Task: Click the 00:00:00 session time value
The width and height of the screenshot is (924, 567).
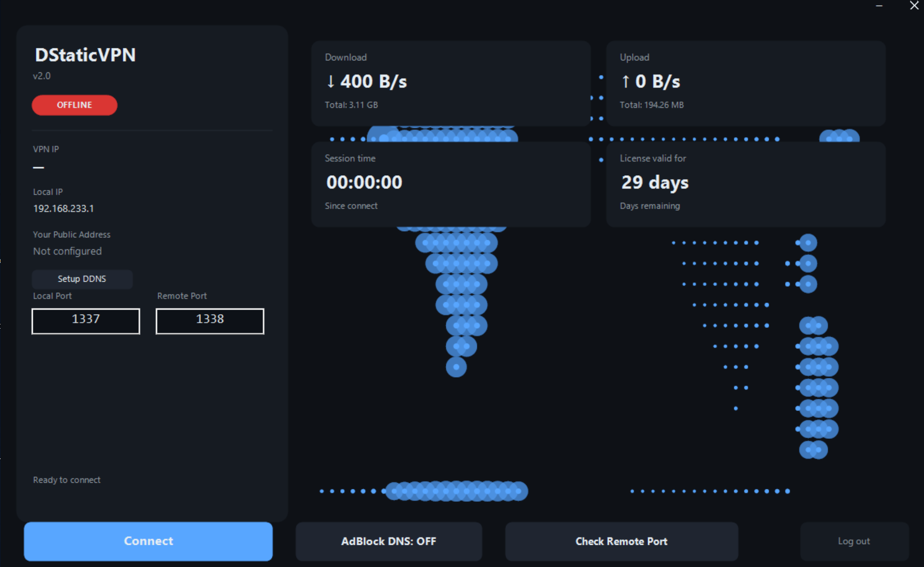Action: [x=364, y=182]
